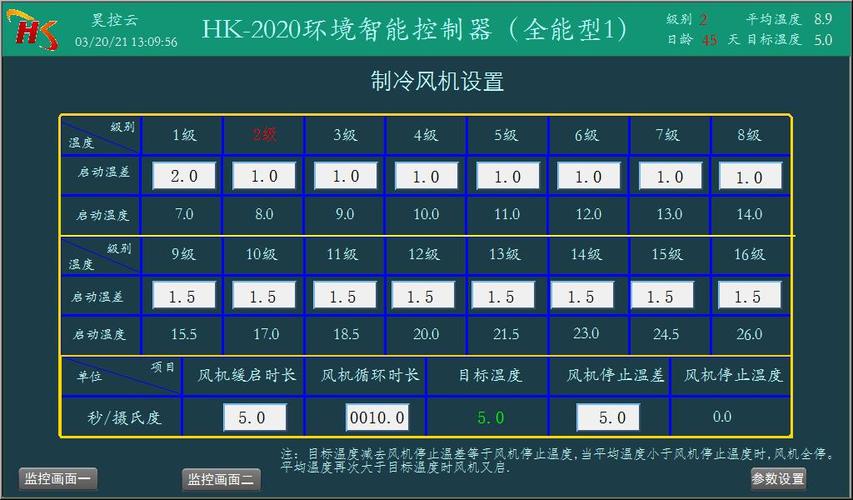This screenshot has height=500, width=853.
Task: Edit 启动温差 field for 15级
Action: tap(662, 295)
